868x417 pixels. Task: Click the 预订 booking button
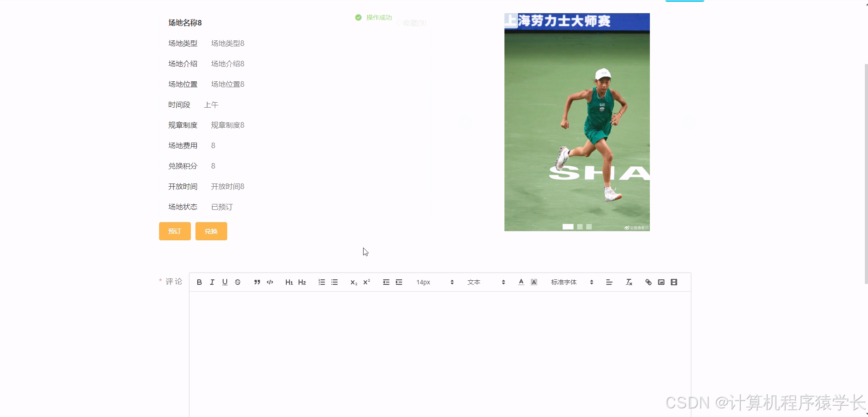(x=175, y=231)
